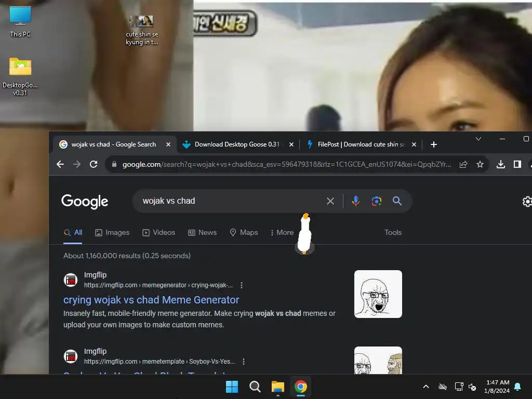Open File Explorer from the taskbar
Screen dimensions: 532x399
click(x=278, y=387)
